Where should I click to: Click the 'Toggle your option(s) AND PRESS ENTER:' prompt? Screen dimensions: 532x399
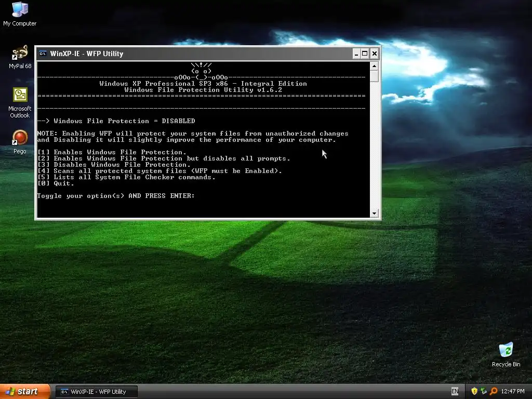click(x=116, y=196)
